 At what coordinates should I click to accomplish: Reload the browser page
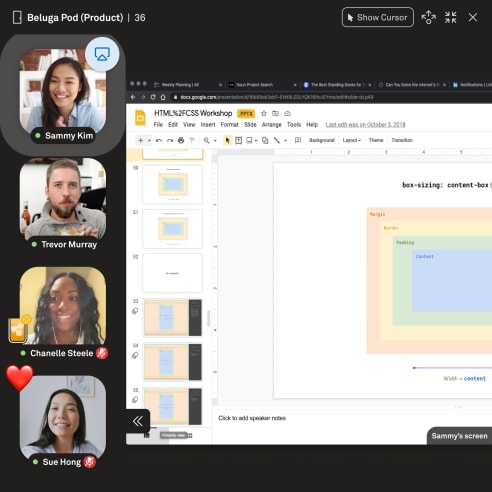coord(153,97)
